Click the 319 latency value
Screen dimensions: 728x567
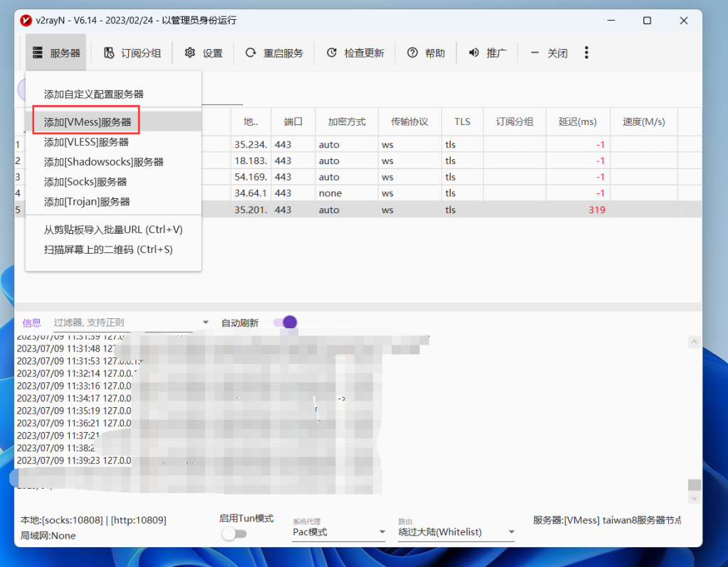(596, 210)
